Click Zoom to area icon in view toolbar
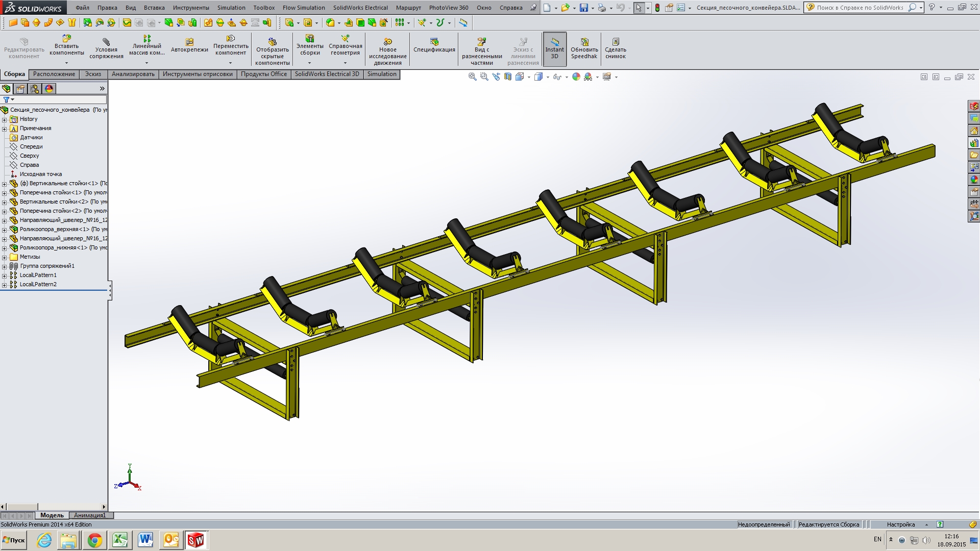The width and height of the screenshot is (980, 551). 484,77
